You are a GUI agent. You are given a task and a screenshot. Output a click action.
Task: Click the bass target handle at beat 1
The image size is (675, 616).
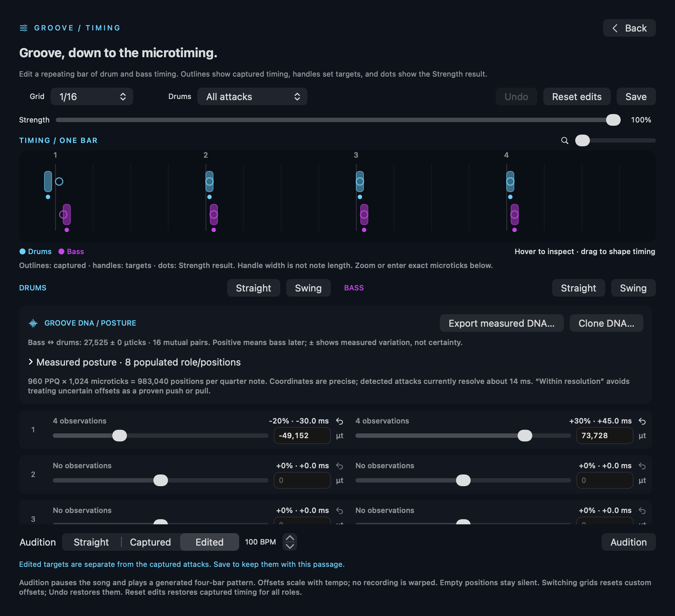[67, 214]
